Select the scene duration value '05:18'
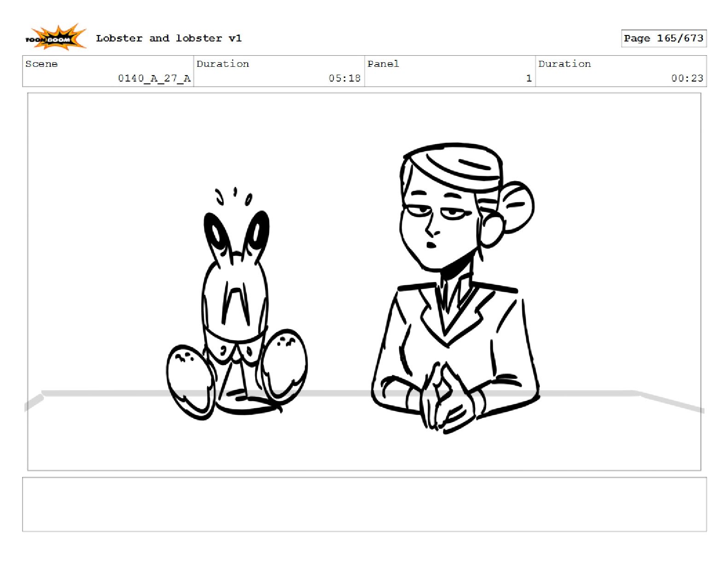Screen dimensions: 728x564 tap(344, 78)
